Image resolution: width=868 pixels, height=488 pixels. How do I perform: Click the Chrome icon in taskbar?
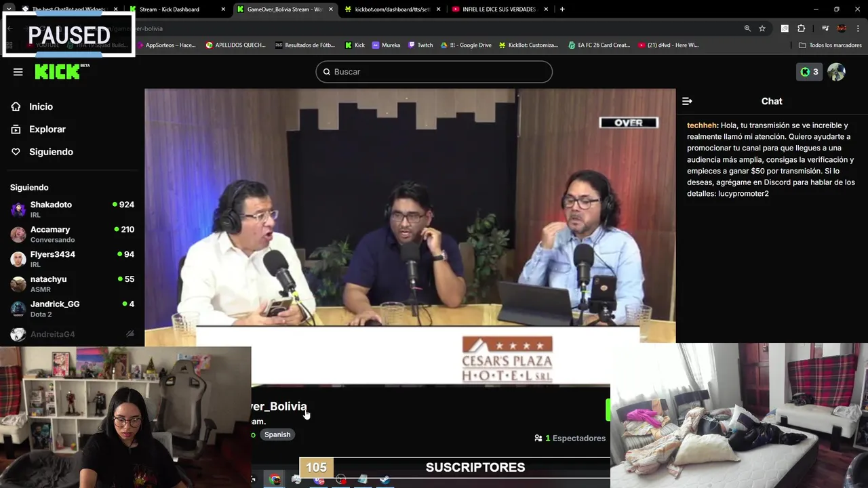tap(274, 480)
